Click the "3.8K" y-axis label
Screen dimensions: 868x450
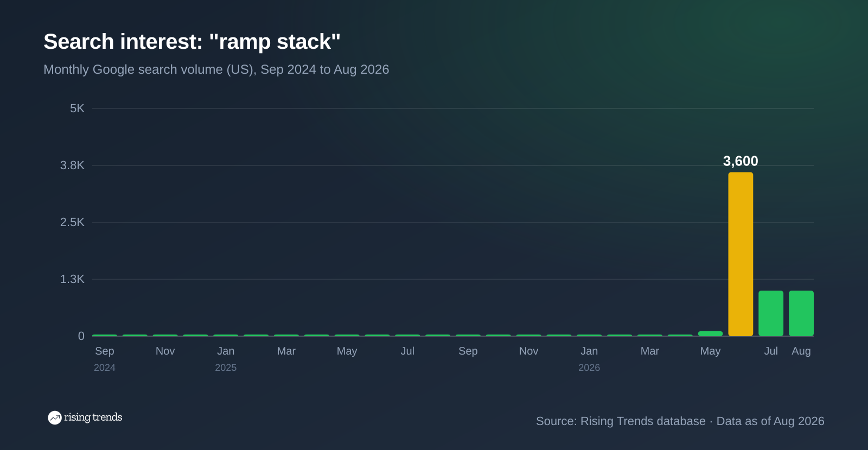click(x=72, y=165)
